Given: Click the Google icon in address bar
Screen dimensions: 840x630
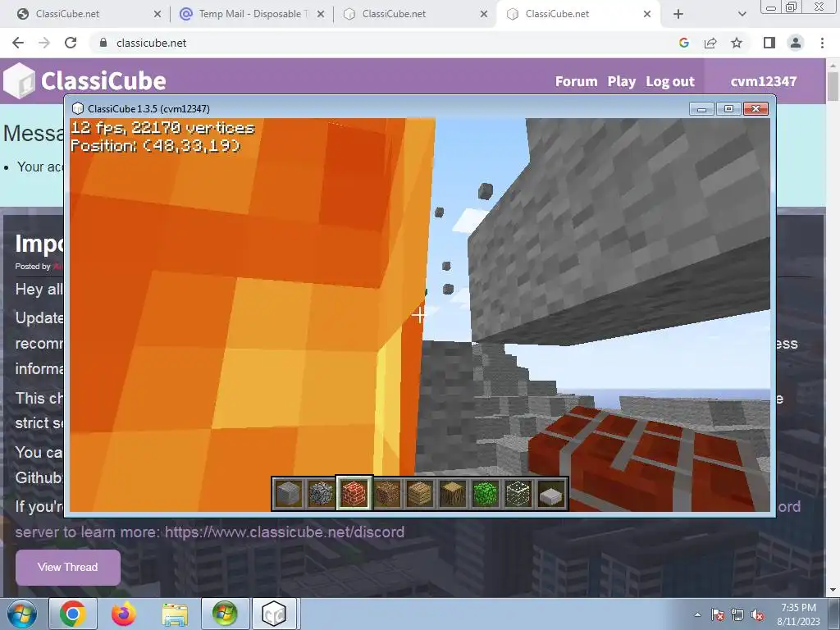Looking at the screenshot, I should 683,43.
